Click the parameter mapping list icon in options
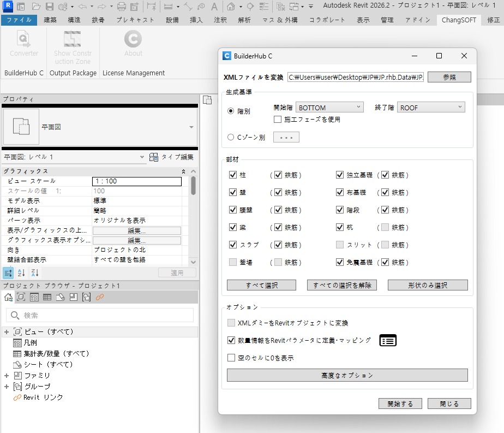 (x=388, y=340)
